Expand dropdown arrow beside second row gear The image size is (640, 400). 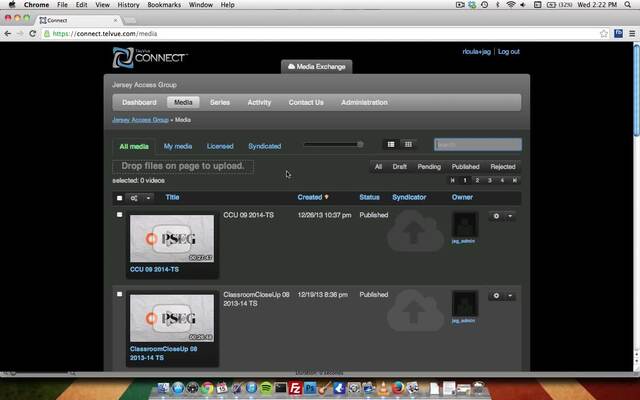tap(510, 296)
